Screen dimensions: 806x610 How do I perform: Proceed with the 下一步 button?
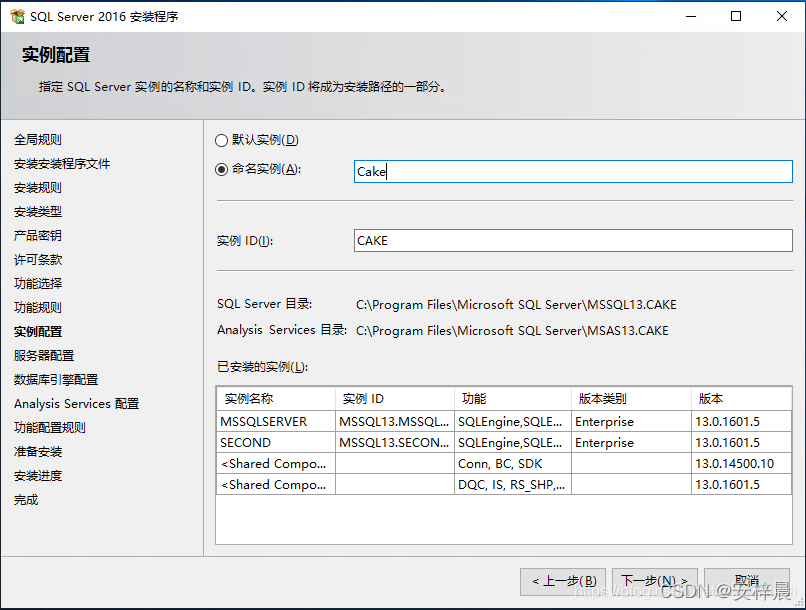point(655,582)
